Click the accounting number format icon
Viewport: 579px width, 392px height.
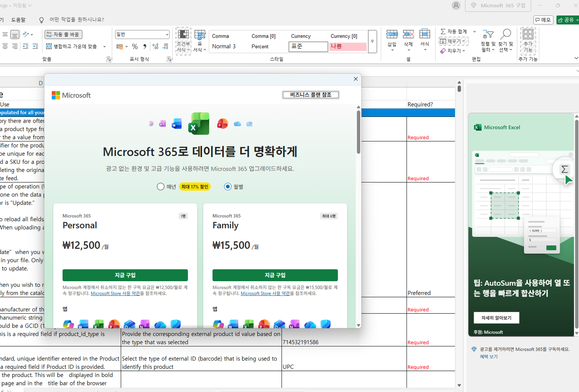pyautogui.click(x=119, y=47)
